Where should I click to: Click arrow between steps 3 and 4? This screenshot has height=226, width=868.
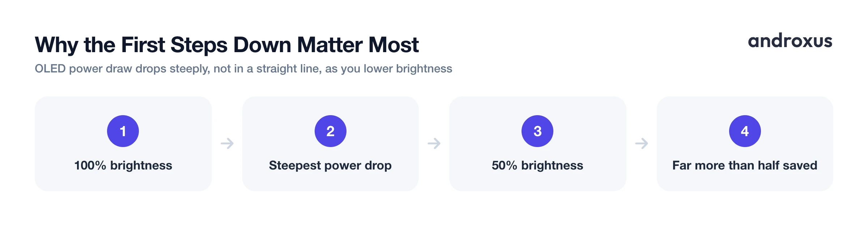(642, 143)
